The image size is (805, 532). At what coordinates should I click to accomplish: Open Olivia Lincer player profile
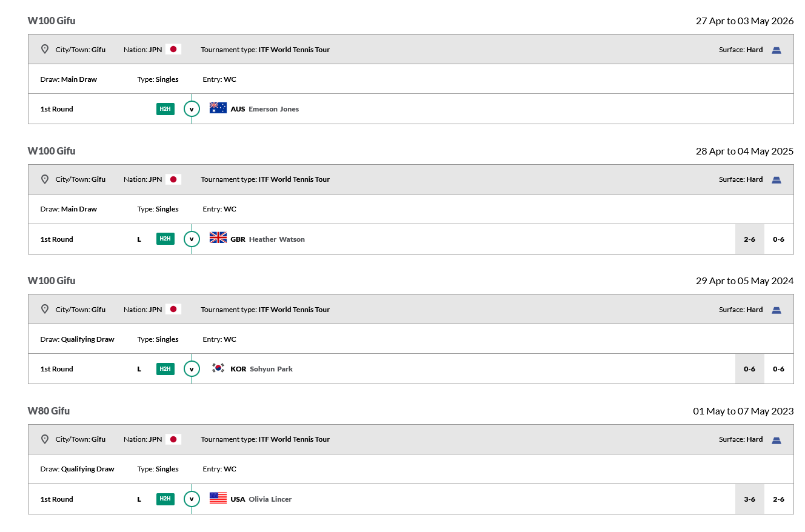click(x=270, y=499)
